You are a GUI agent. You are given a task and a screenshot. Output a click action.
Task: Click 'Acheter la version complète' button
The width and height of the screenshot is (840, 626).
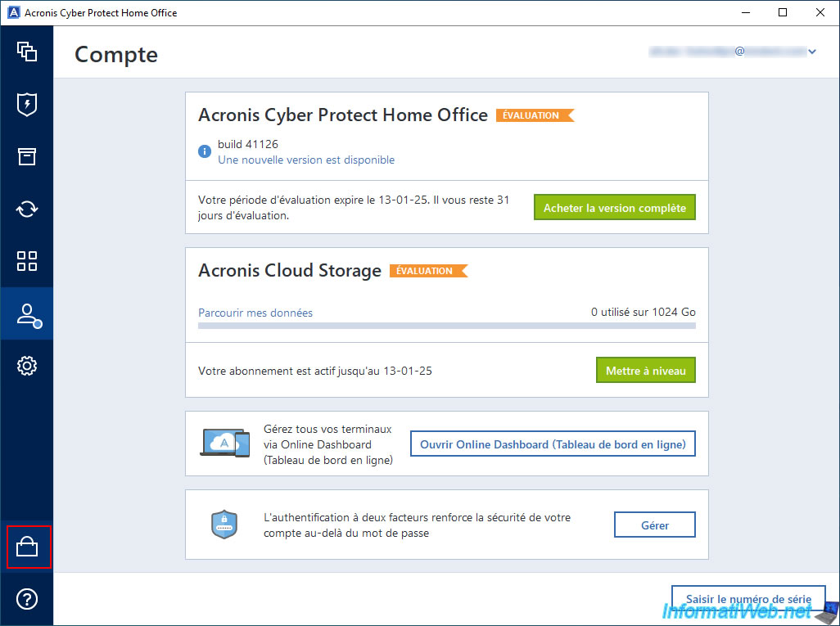tap(614, 208)
